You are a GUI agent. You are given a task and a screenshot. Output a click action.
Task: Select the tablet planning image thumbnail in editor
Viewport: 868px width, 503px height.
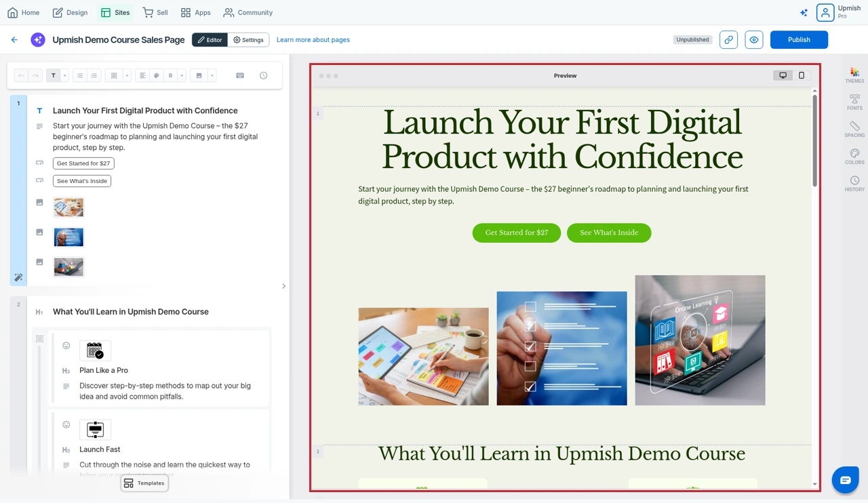tap(68, 207)
